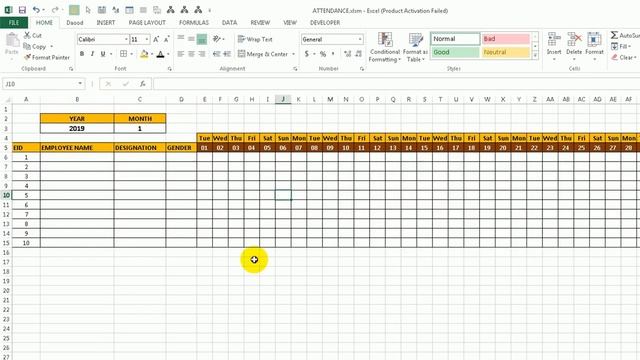This screenshot has height=360, width=640.
Task: Select column header J
Action: [283, 99]
